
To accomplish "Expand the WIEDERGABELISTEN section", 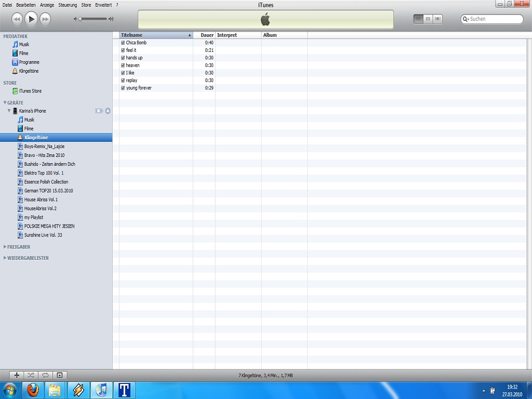I will (5, 258).
